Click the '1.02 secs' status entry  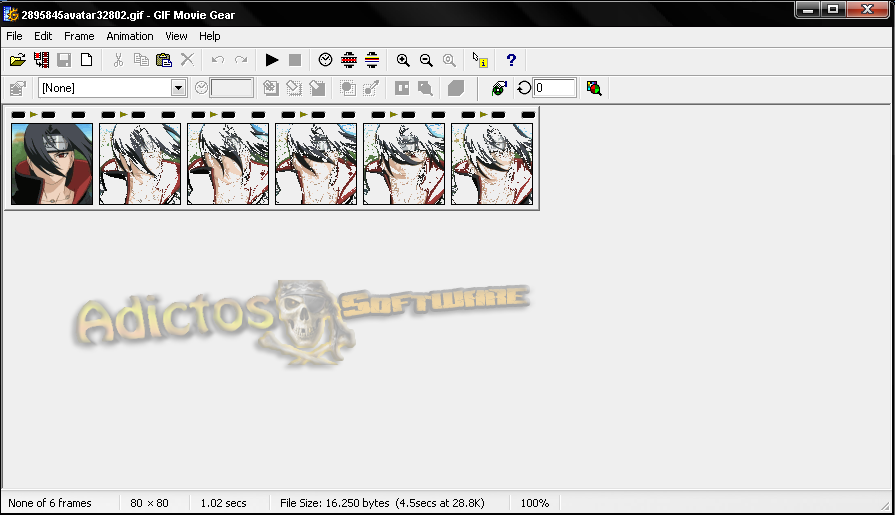click(223, 503)
